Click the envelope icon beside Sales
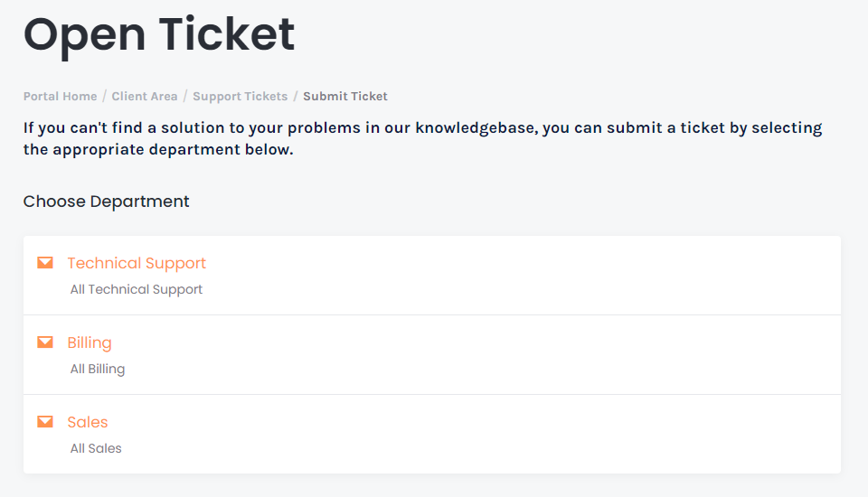Viewport: 868px width, 497px height. coord(45,422)
